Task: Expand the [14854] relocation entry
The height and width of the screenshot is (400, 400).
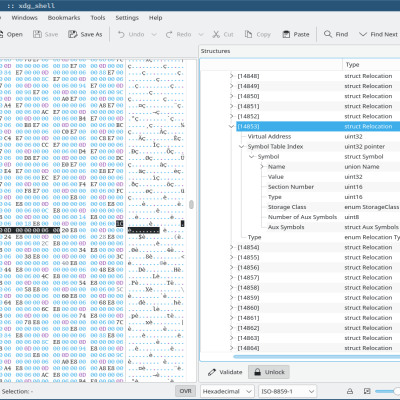Action: pos(232,247)
